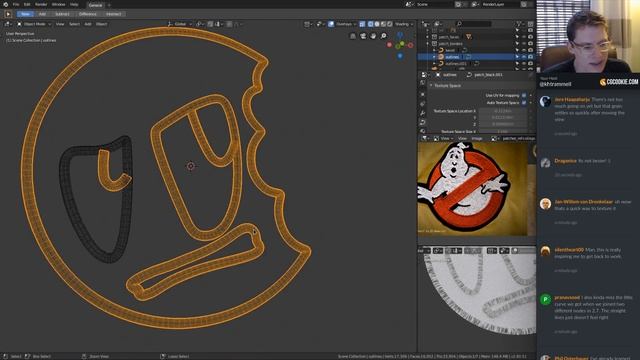Toggle Use UV for mapping checkbox

(x=524, y=96)
